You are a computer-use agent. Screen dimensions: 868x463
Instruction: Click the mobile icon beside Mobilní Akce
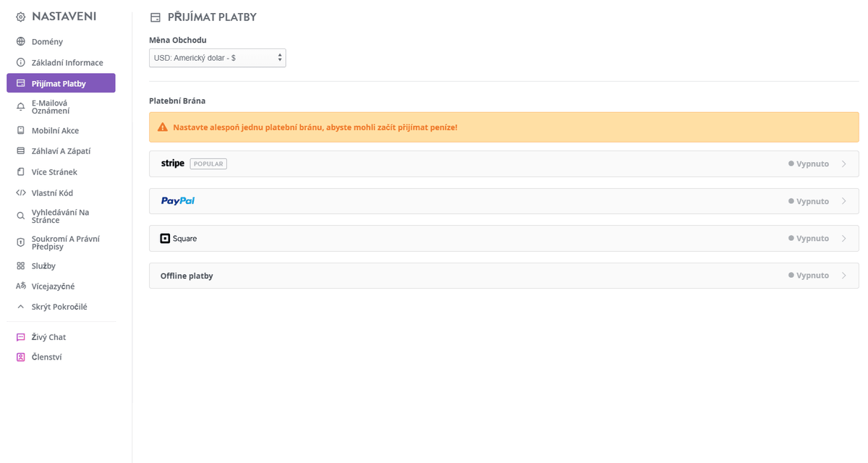21,131
